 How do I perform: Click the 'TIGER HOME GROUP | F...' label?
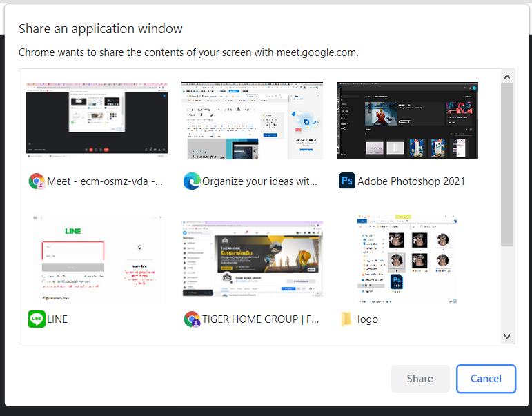click(x=261, y=319)
